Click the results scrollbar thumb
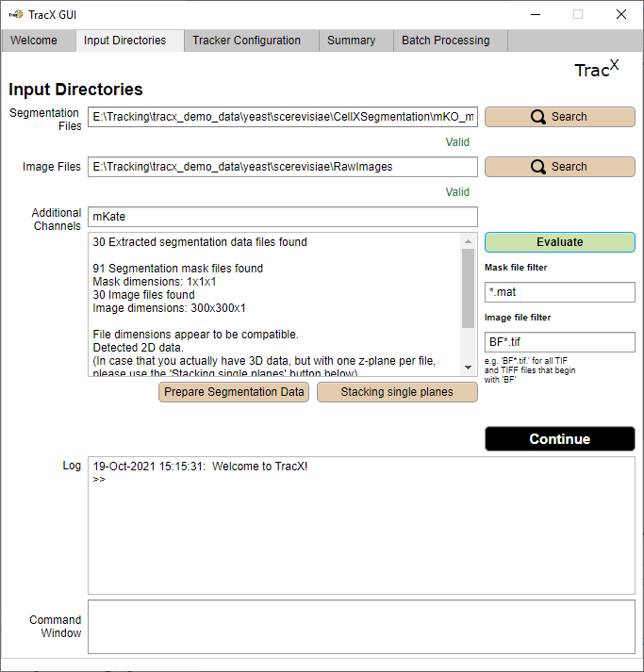644x672 pixels. click(469, 288)
